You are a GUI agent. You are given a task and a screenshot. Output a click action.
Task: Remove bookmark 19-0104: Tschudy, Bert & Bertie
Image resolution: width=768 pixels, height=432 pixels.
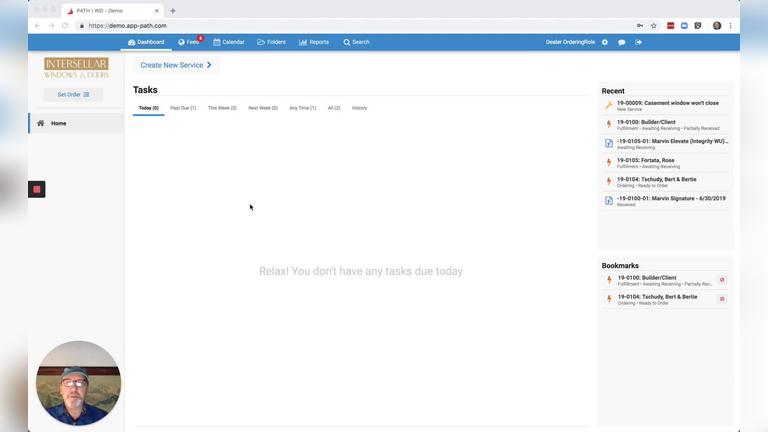pos(722,299)
